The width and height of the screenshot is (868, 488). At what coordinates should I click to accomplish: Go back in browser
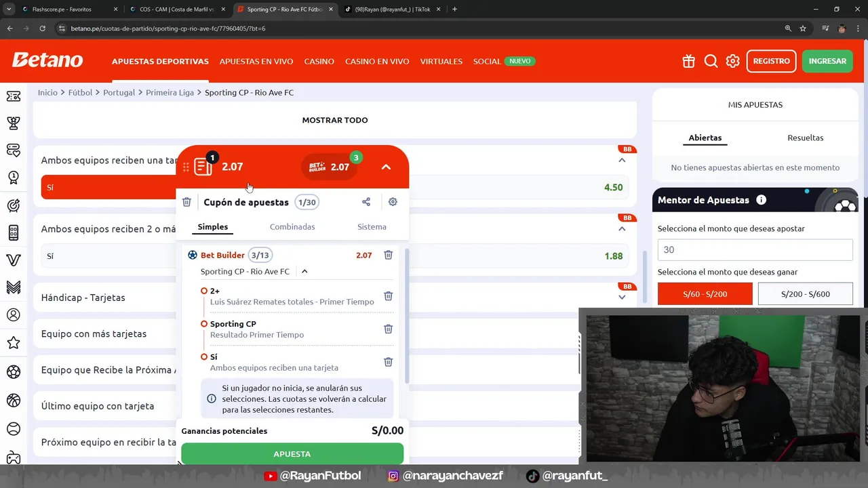pyautogui.click(x=9, y=28)
